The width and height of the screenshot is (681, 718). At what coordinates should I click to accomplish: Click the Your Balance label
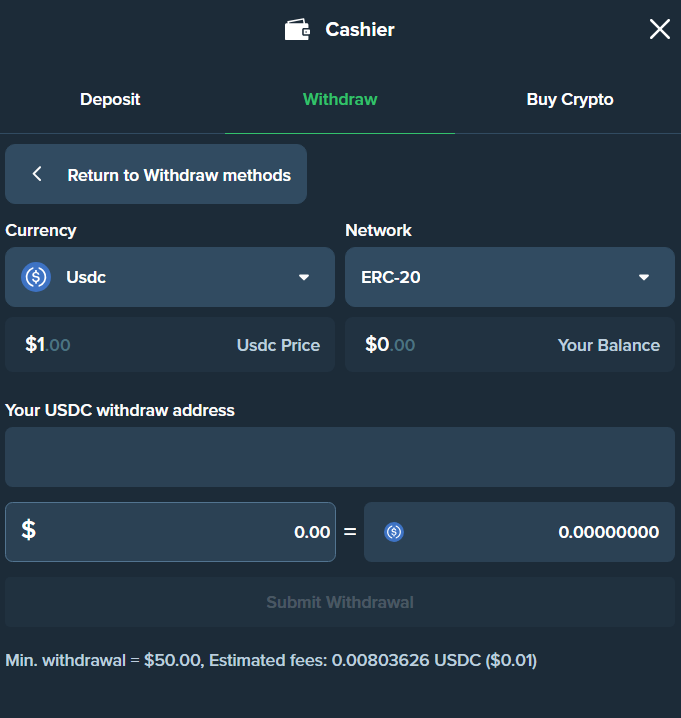(609, 345)
